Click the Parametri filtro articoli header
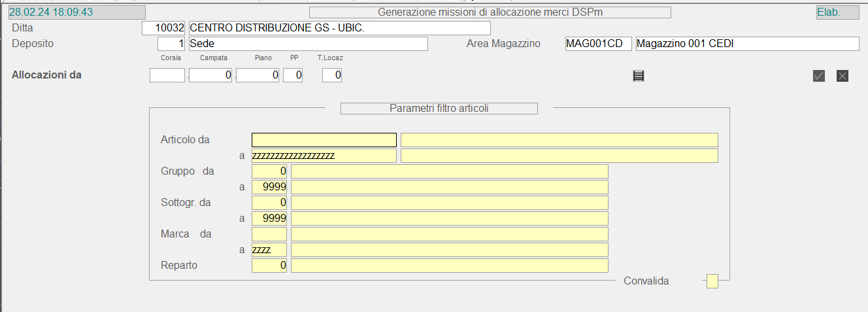Viewport: 868px width, 312px height. tap(439, 109)
